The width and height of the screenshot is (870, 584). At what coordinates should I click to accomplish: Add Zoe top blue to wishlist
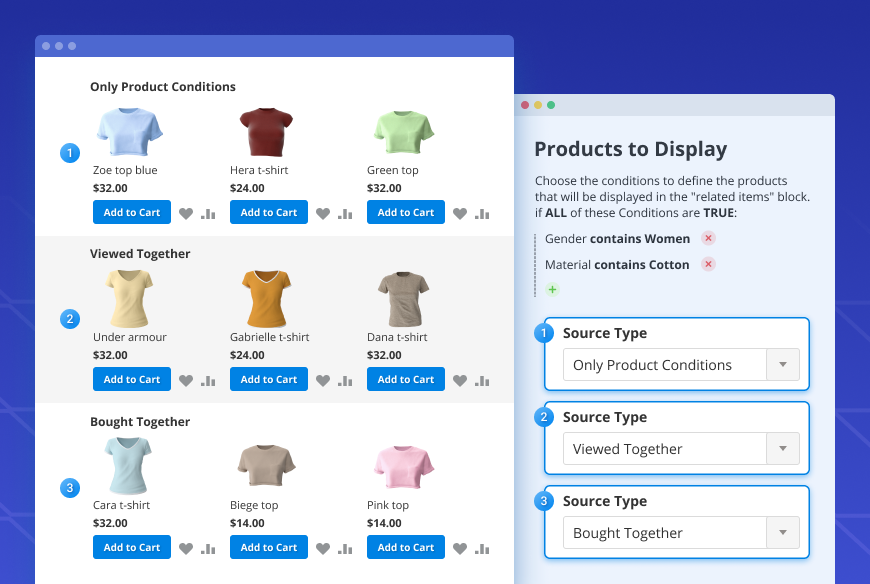click(186, 212)
